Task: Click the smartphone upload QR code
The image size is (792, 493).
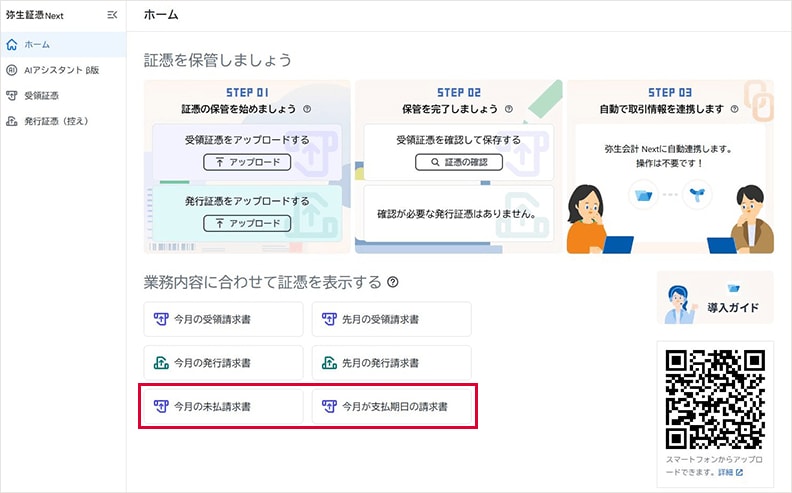Action: coord(715,397)
